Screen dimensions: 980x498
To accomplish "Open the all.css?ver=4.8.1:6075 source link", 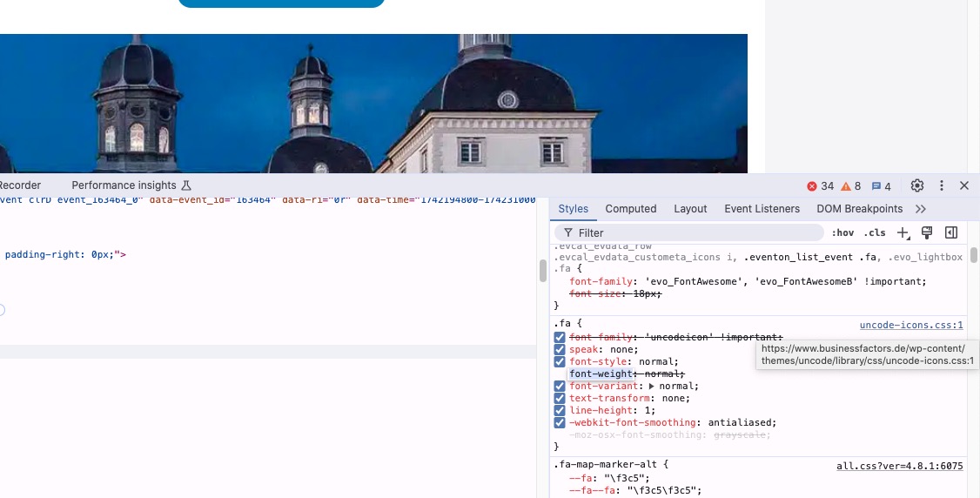I will (x=900, y=466).
